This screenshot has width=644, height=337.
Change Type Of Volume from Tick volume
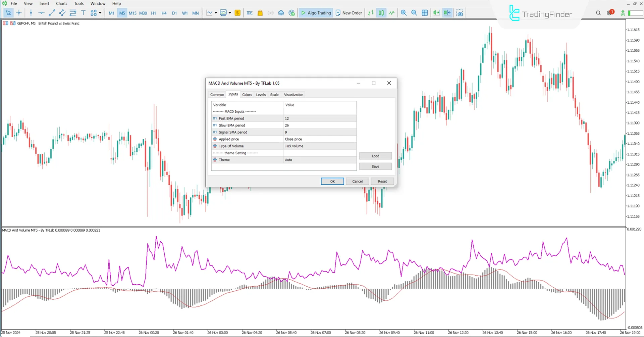coord(320,146)
